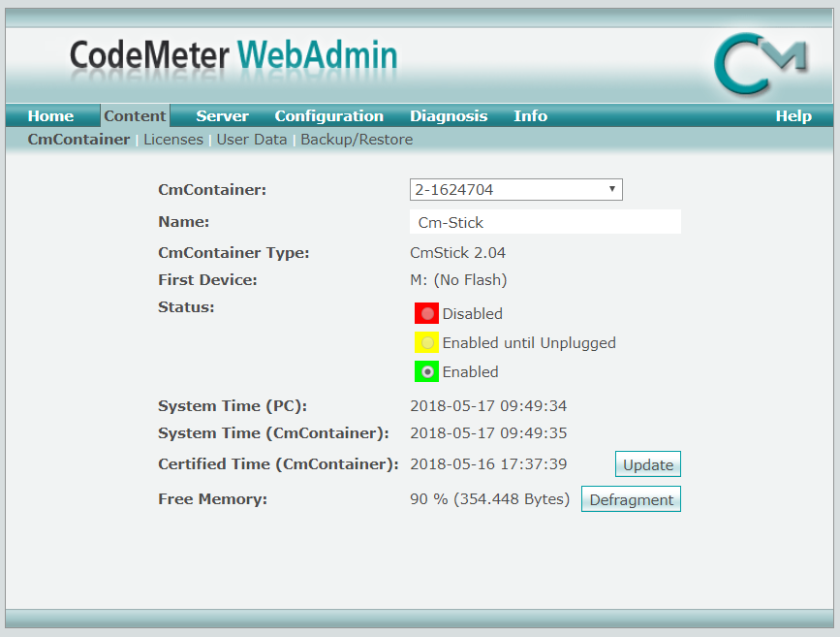Open the Licenses sub-page
This screenshot has width=840, height=637.
click(173, 140)
